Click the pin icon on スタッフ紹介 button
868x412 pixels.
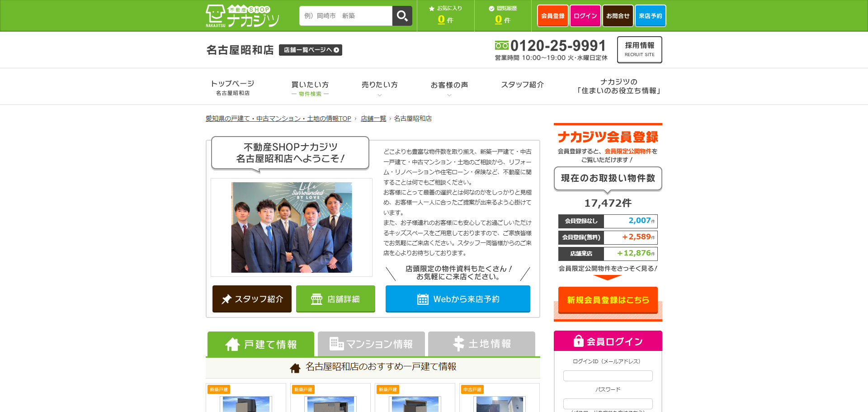click(x=226, y=299)
